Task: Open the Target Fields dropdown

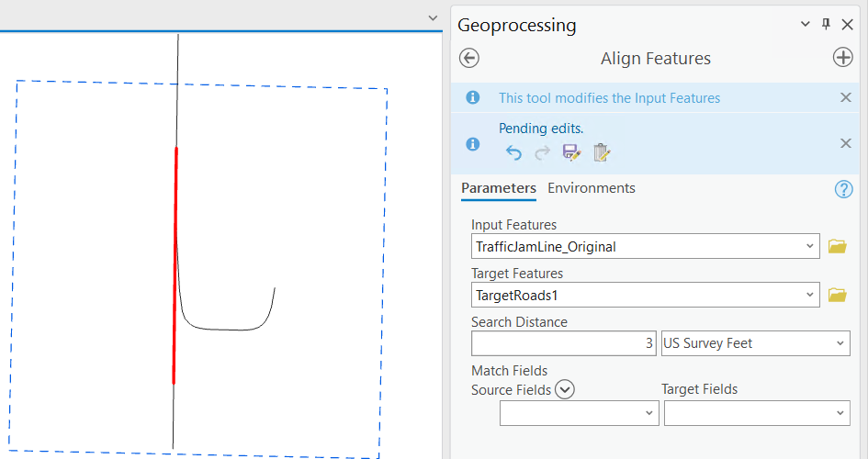Action: coord(756,414)
